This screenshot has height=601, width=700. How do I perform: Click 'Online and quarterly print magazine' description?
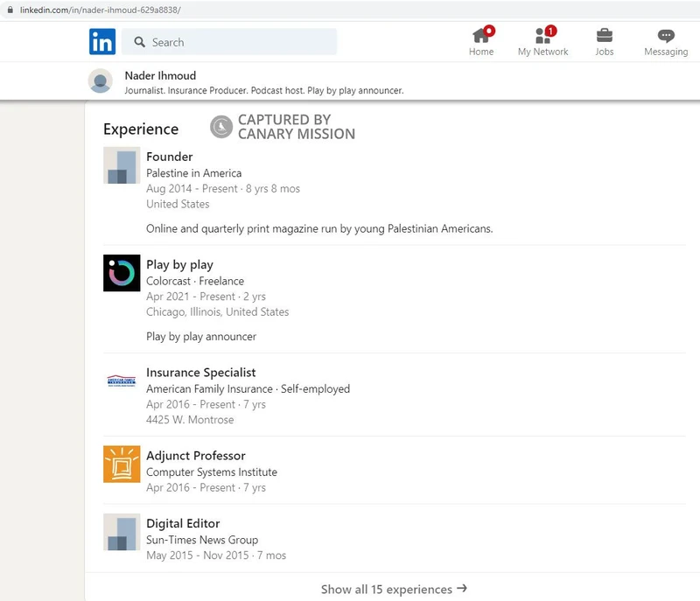[x=319, y=229]
